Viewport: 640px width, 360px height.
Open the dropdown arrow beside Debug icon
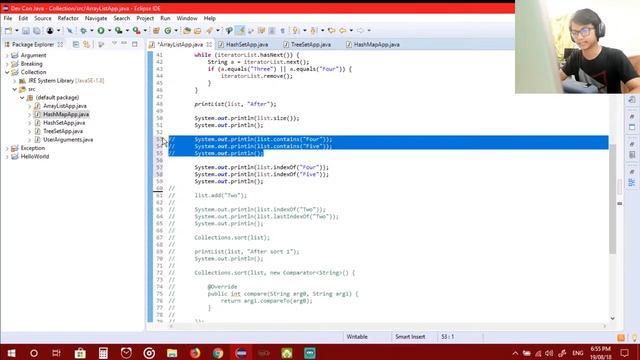pyautogui.click(x=91, y=30)
